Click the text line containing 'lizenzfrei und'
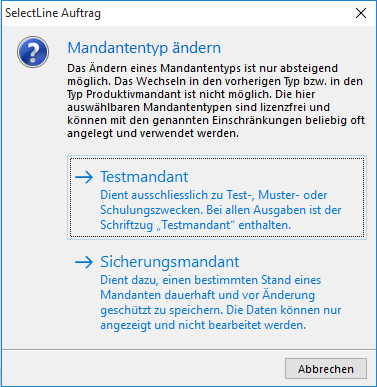 tap(198, 107)
